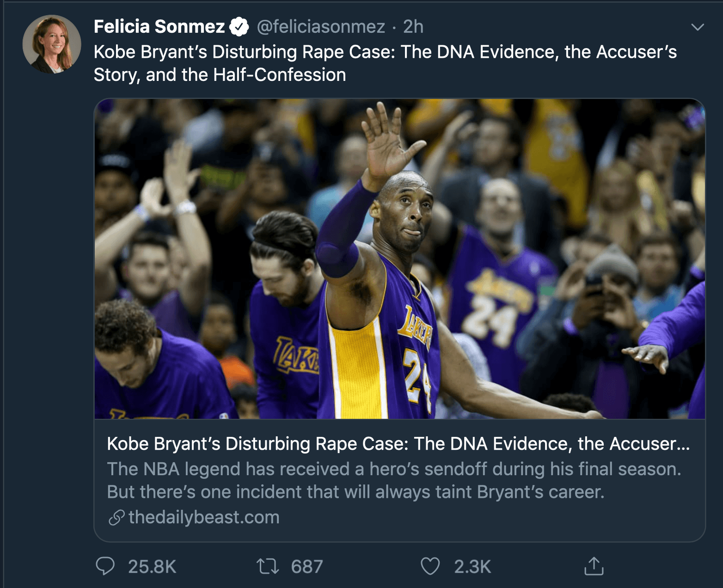Expand the tweet options chevron
723x588 pixels.
click(697, 27)
